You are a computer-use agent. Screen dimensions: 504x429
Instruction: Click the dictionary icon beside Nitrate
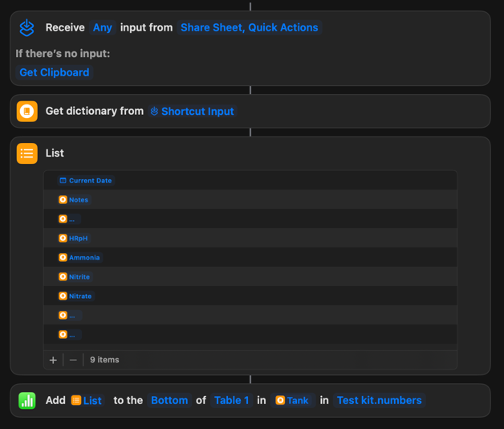pos(63,296)
